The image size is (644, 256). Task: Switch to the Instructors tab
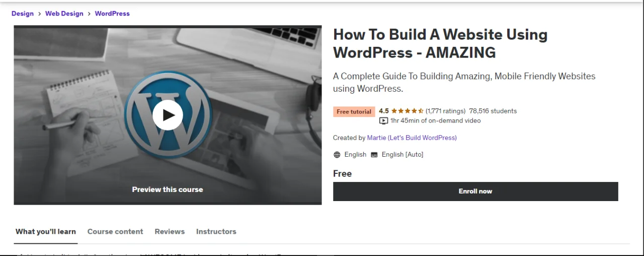[x=216, y=232]
